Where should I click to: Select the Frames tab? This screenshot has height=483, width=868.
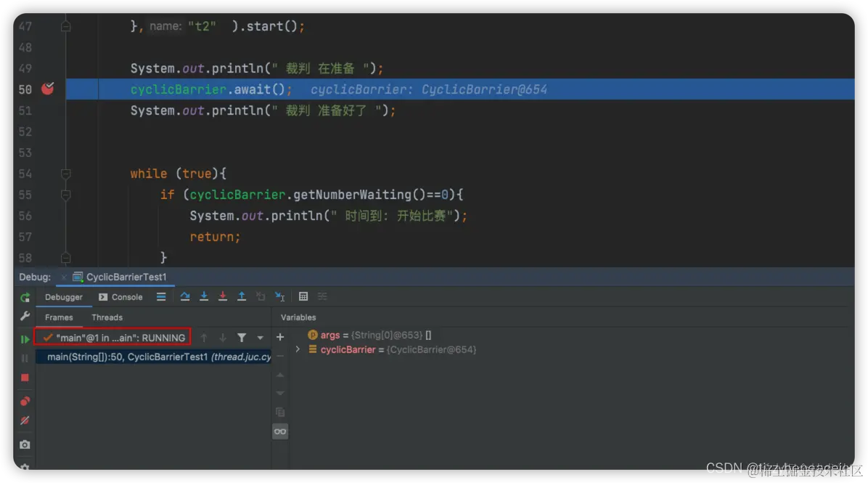point(59,317)
